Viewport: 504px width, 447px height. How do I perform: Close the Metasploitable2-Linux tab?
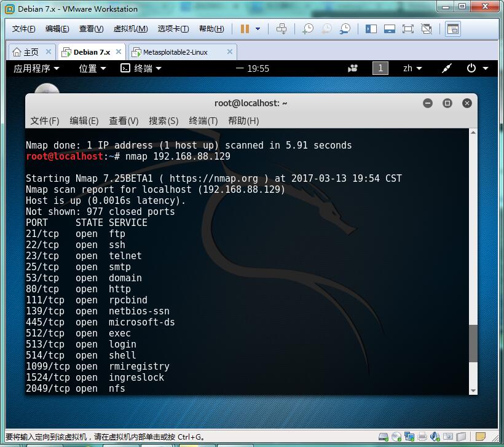click(230, 52)
